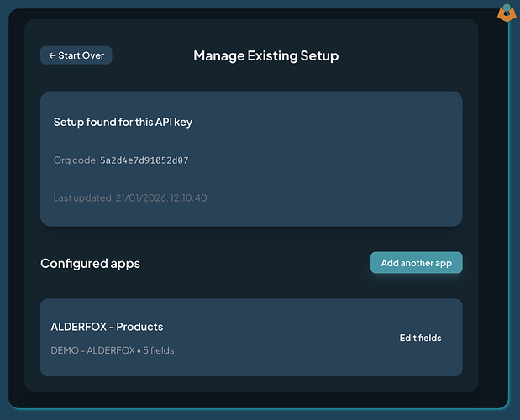Viewport: 520px width, 420px height.
Task: Add another app to the setup
Action: click(416, 263)
